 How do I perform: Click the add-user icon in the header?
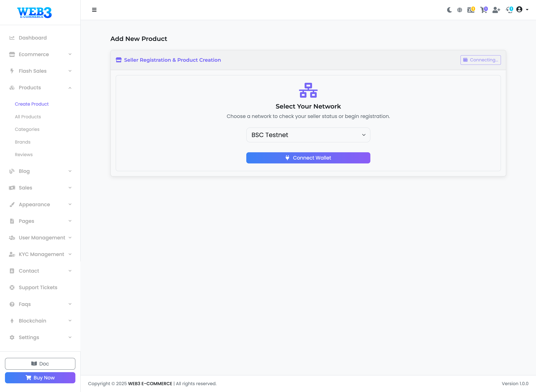[496, 10]
